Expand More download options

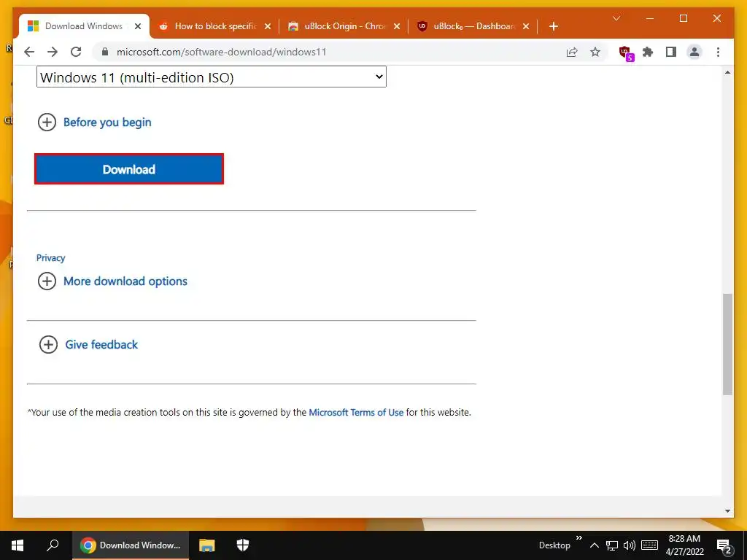coord(112,281)
